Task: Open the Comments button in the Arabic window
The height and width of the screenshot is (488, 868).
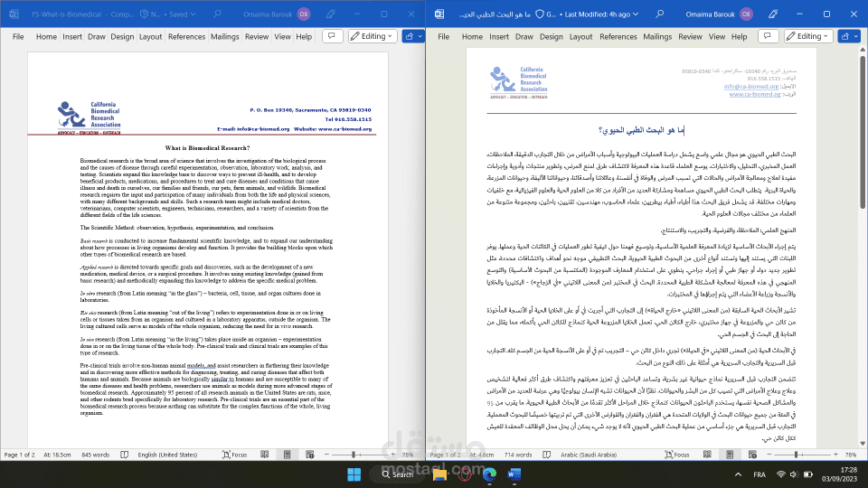Action: click(x=768, y=36)
